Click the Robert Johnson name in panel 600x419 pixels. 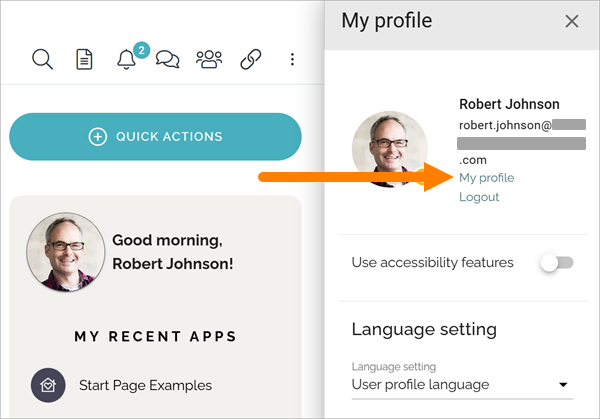pyautogui.click(x=509, y=104)
